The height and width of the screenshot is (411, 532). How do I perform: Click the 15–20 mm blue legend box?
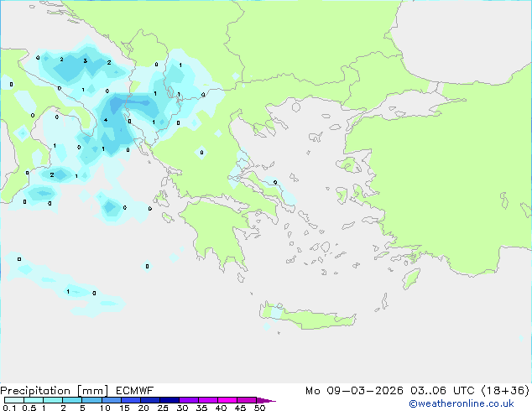(130, 400)
